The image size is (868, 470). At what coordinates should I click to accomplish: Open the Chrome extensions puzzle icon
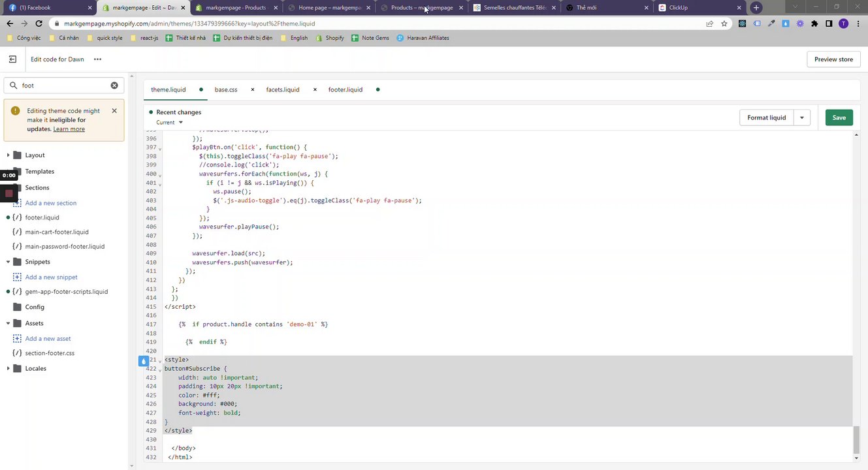click(x=814, y=23)
